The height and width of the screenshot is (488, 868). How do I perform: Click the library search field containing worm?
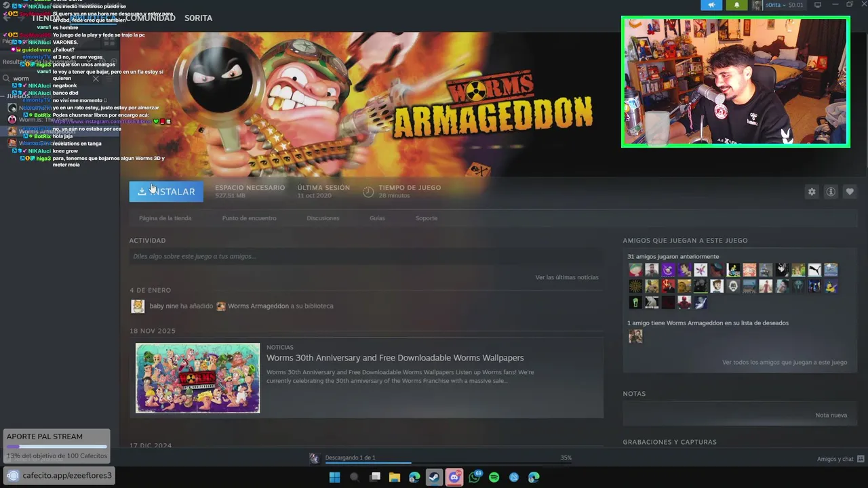click(51, 79)
